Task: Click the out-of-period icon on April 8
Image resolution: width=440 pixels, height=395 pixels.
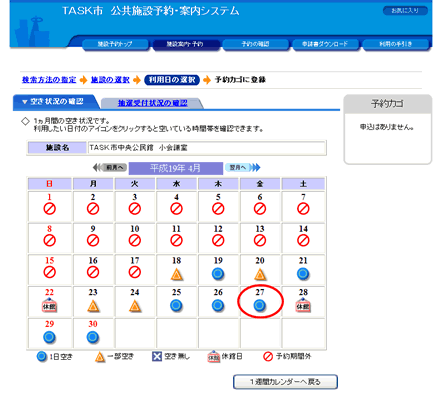Action: (49, 240)
